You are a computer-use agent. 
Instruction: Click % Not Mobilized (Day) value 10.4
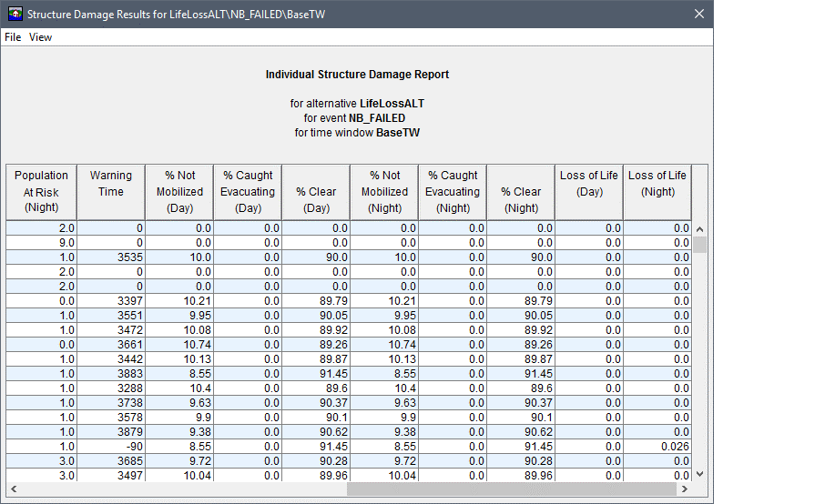[x=179, y=388]
